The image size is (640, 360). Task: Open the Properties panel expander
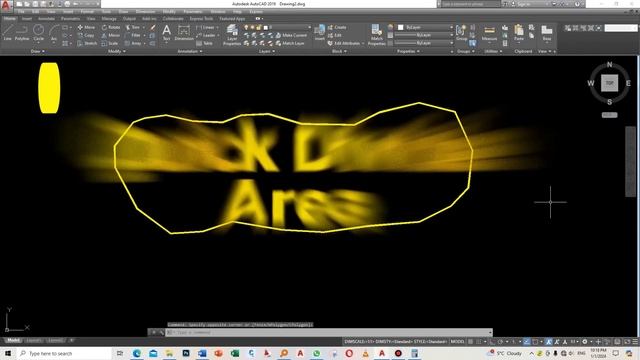[408, 51]
